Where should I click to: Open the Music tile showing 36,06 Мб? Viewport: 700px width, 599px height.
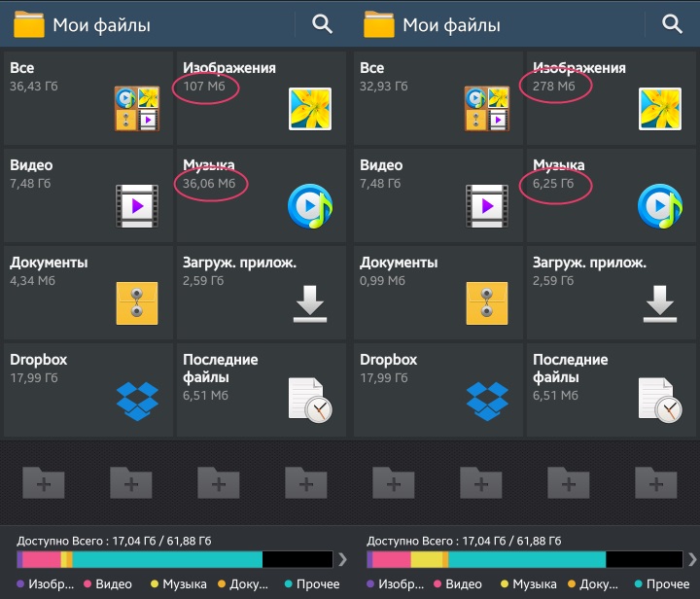pos(261,194)
